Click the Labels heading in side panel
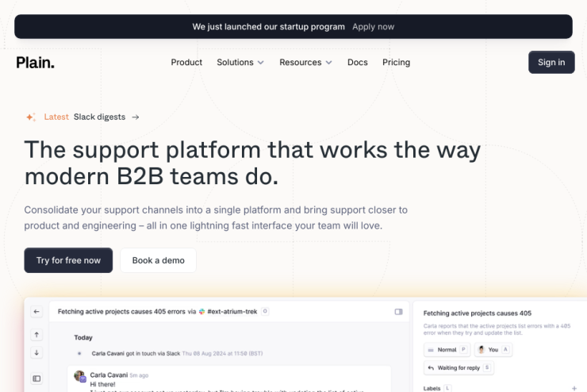 432,388
